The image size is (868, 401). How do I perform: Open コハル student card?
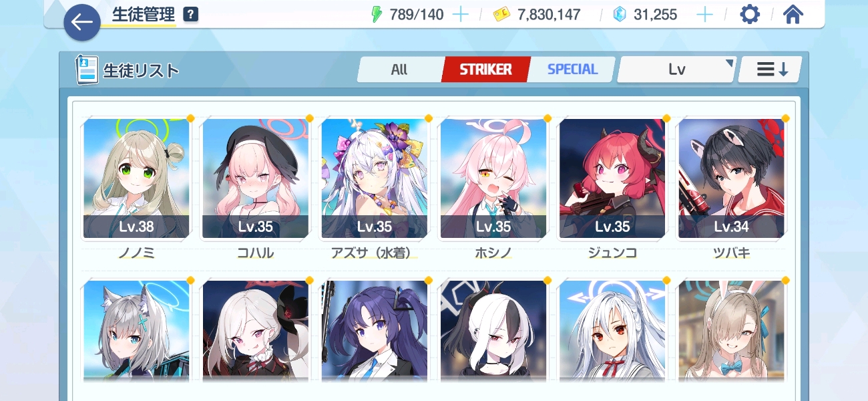click(x=256, y=178)
